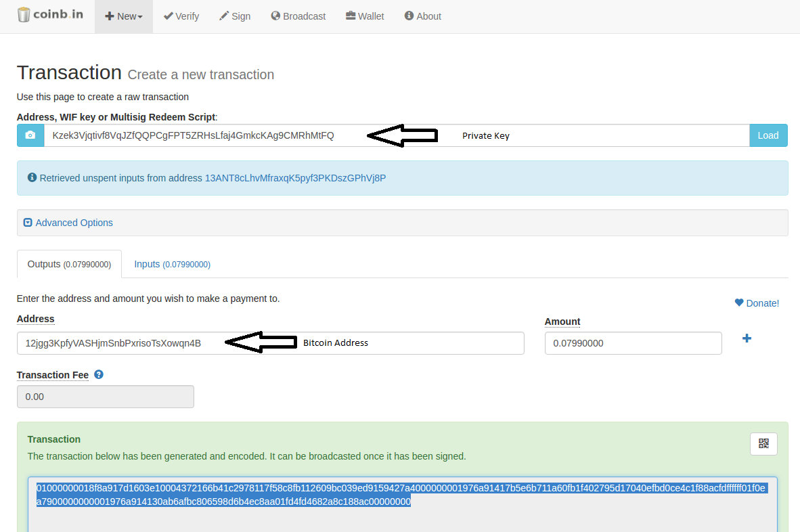Add another output with the plus icon

point(747,338)
